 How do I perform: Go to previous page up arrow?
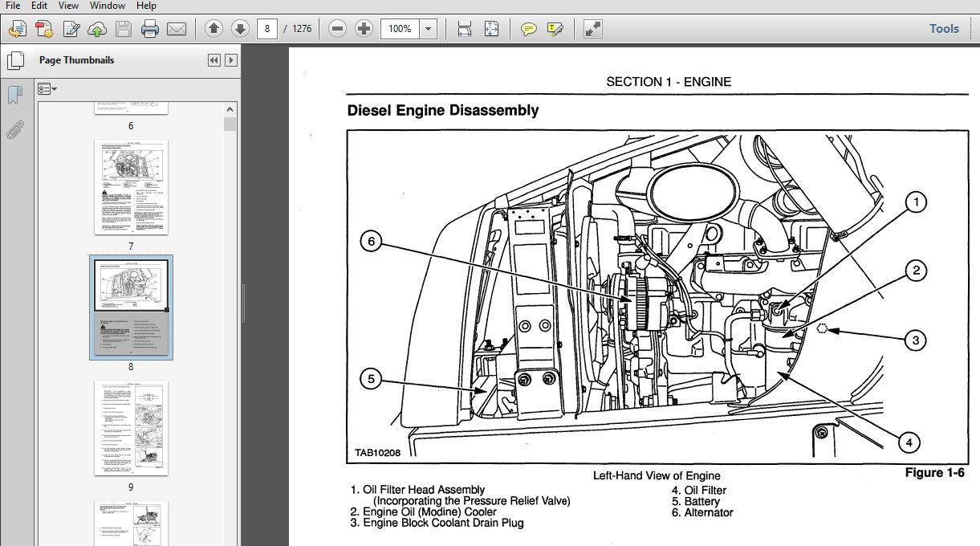coord(213,29)
